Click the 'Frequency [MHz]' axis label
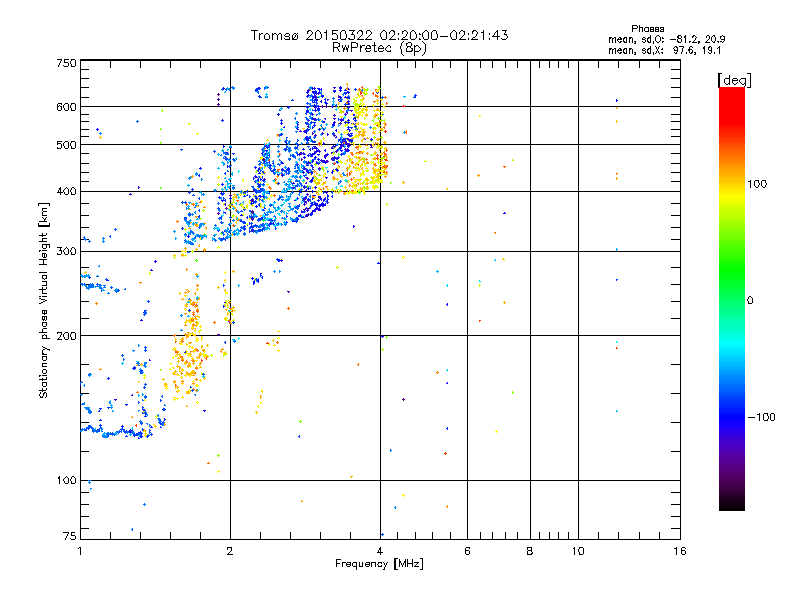Screen dimensions: 800x600 click(x=379, y=564)
